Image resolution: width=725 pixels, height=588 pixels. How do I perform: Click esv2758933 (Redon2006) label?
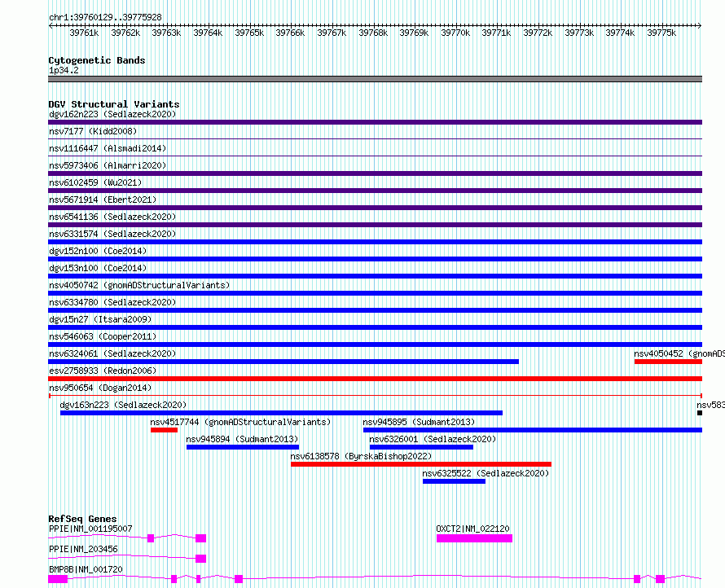click(x=103, y=371)
